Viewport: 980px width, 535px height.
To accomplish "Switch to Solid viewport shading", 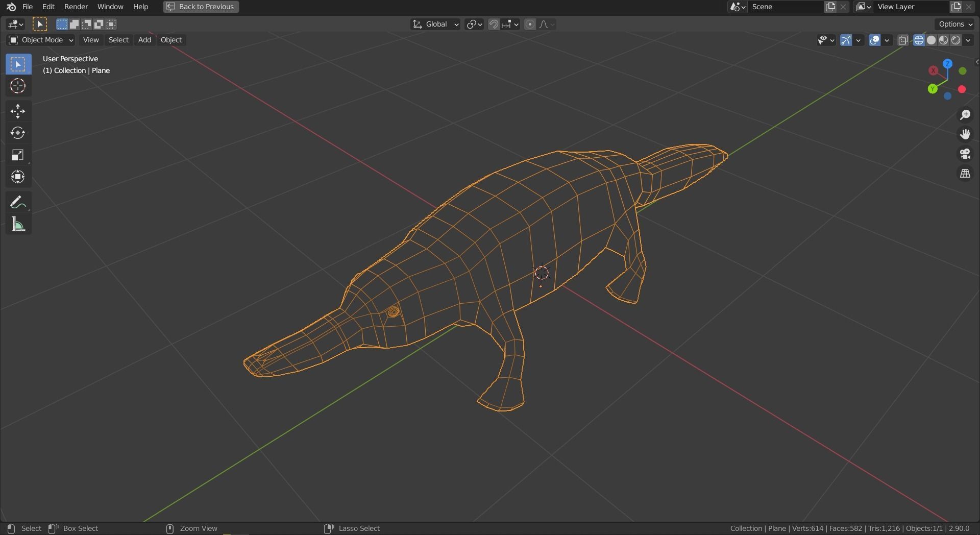I will (x=931, y=40).
